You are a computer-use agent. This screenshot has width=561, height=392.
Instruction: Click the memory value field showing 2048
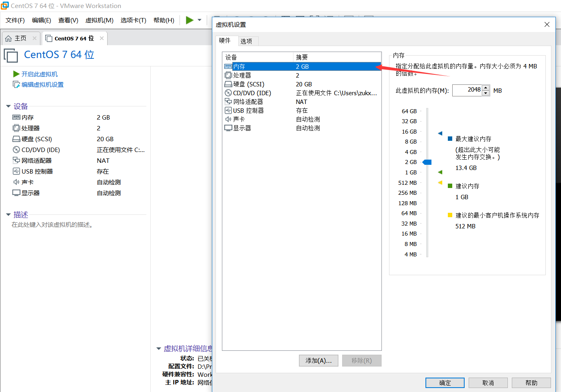pyautogui.click(x=467, y=90)
